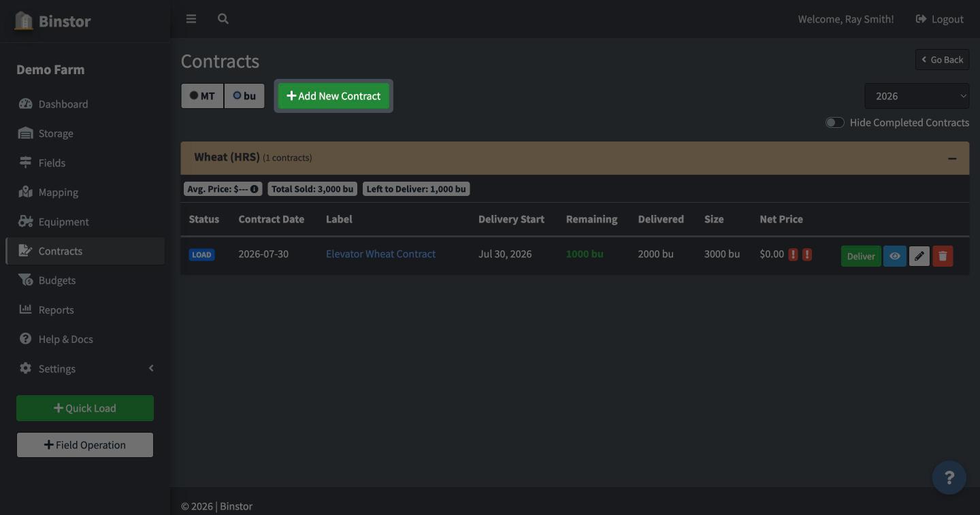The width and height of the screenshot is (980, 515).
Task: Open Equipment in the sidebar
Action: pyautogui.click(x=85, y=222)
